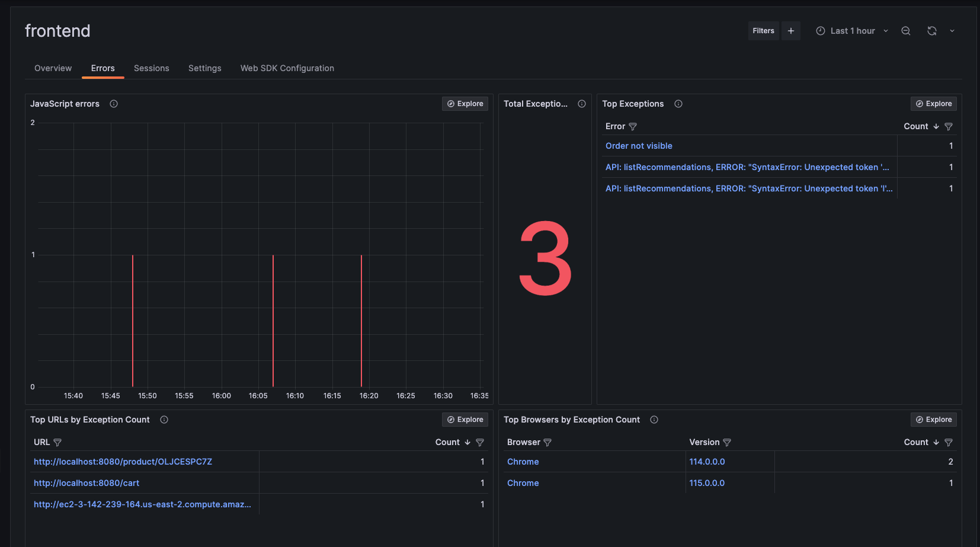
Task: Open the info tooltip on Top Browsers panel
Action: click(654, 420)
